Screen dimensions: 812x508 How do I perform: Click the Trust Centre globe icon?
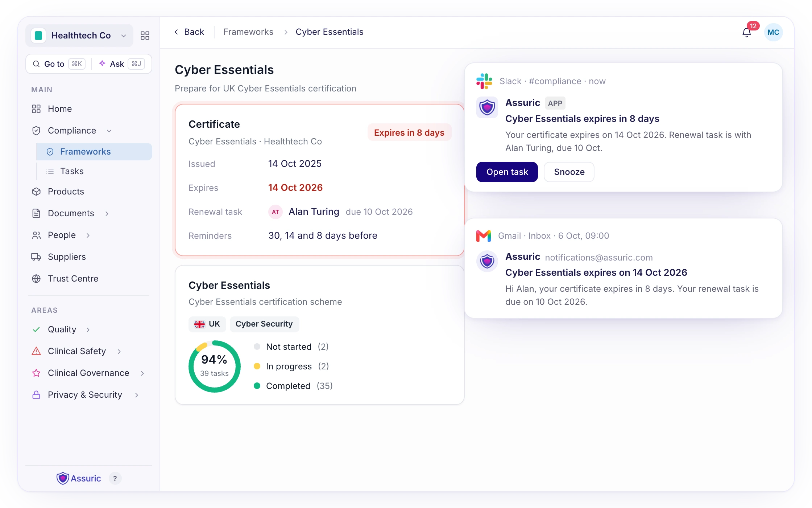[36, 279]
